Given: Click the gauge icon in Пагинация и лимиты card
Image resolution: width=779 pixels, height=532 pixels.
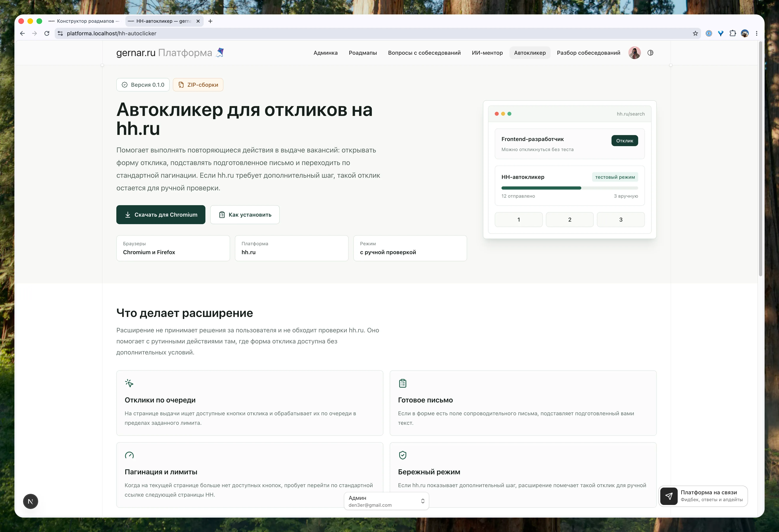Looking at the screenshot, I should (x=129, y=455).
